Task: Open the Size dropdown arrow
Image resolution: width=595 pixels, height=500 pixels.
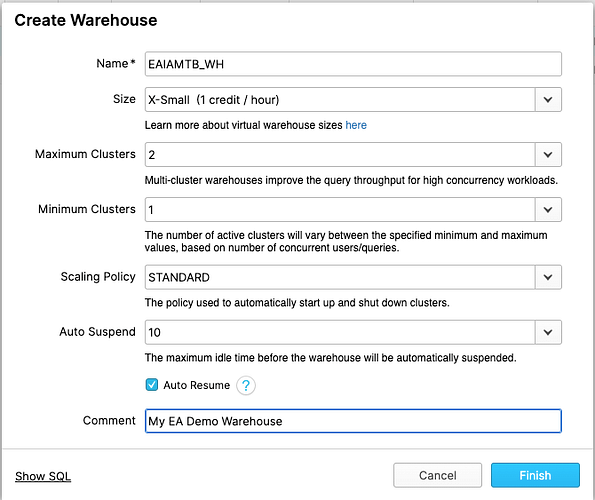Action: pos(548,100)
